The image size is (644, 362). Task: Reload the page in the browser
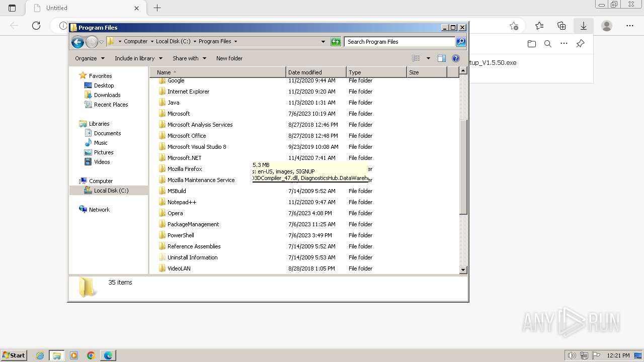(36, 26)
